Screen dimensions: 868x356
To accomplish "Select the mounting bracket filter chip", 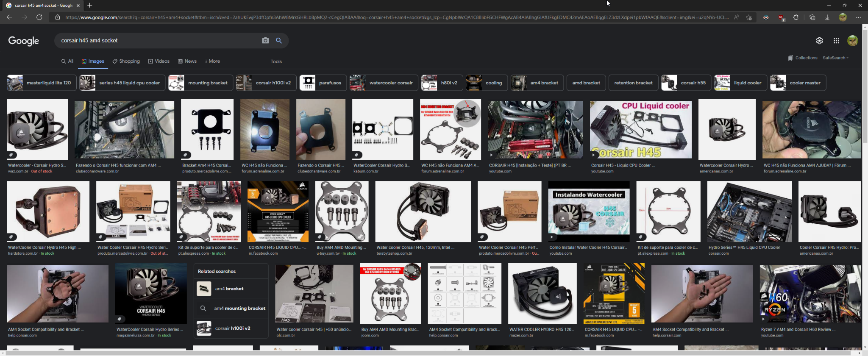I will 200,83.
